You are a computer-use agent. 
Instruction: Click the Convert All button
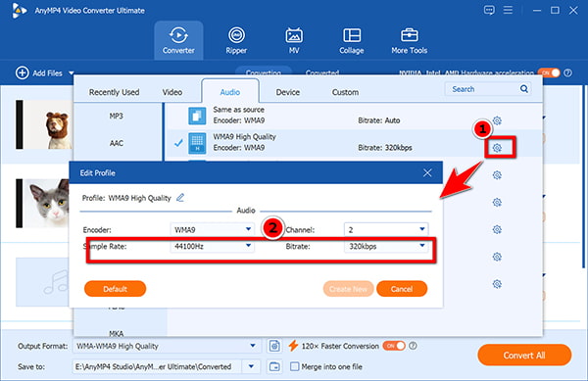point(524,356)
